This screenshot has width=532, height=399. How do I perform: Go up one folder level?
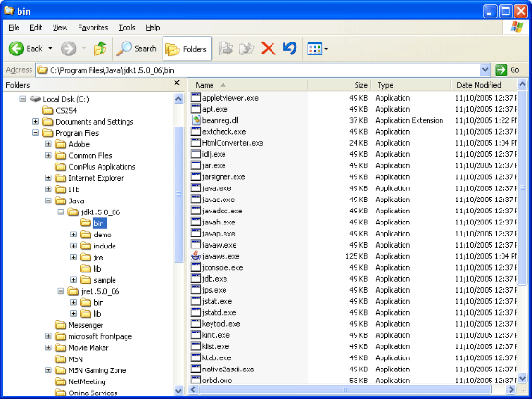click(x=101, y=49)
